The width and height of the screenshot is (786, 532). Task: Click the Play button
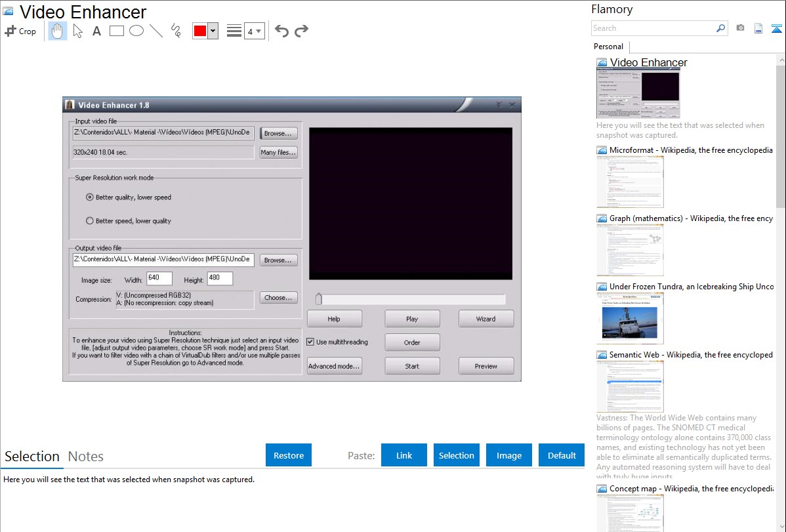[412, 319]
